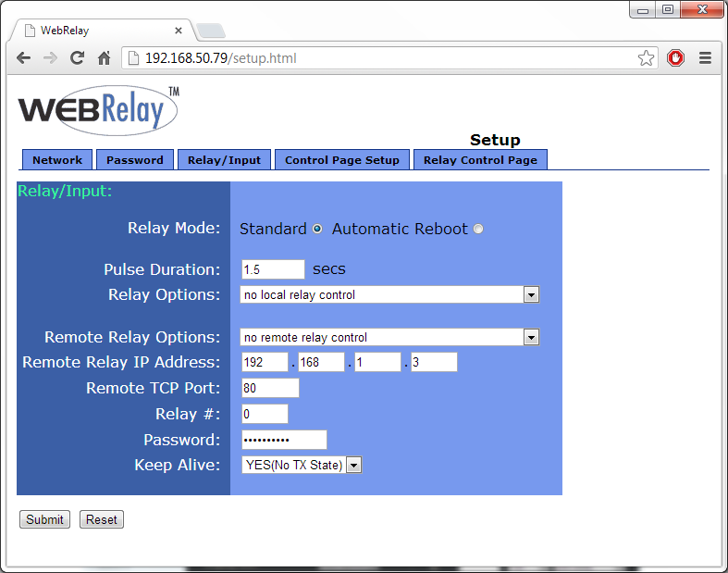Image resolution: width=728 pixels, height=573 pixels.
Task: Expand the Relay Options dropdown
Action: coord(531,294)
